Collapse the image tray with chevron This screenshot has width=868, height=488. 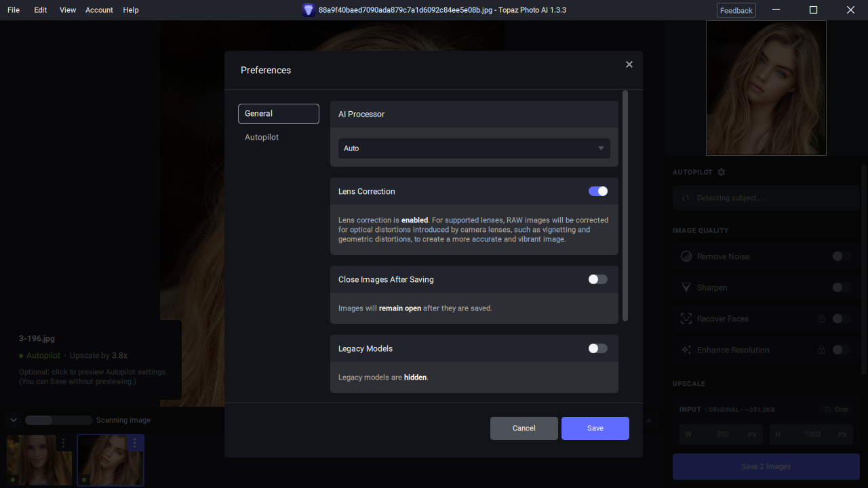pyautogui.click(x=14, y=420)
